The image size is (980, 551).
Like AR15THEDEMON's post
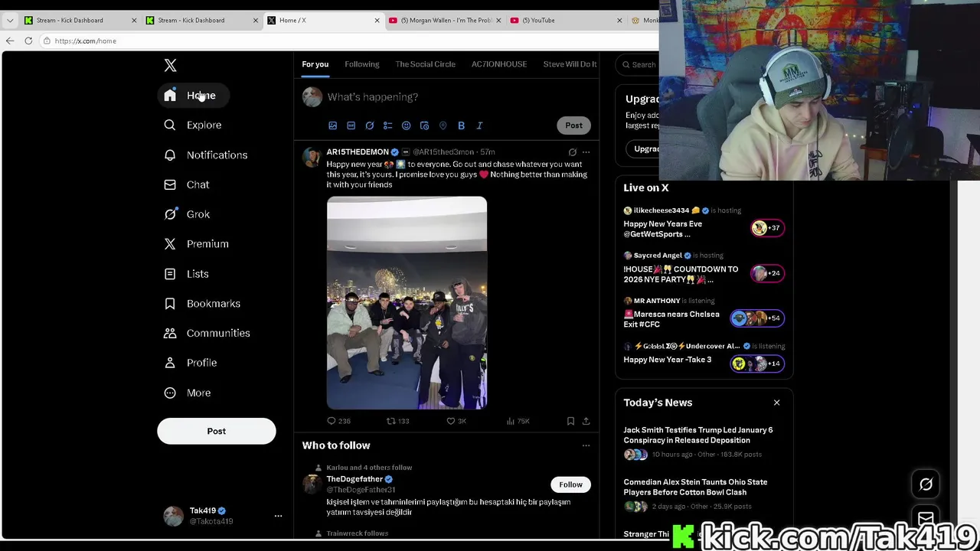pyautogui.click(x=456, y=421)
